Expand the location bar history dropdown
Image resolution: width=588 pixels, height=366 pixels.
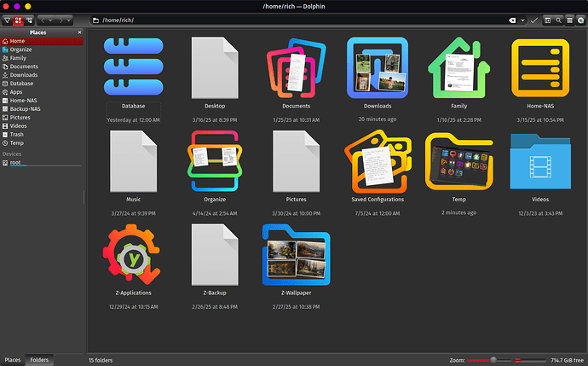pos(522,20)
